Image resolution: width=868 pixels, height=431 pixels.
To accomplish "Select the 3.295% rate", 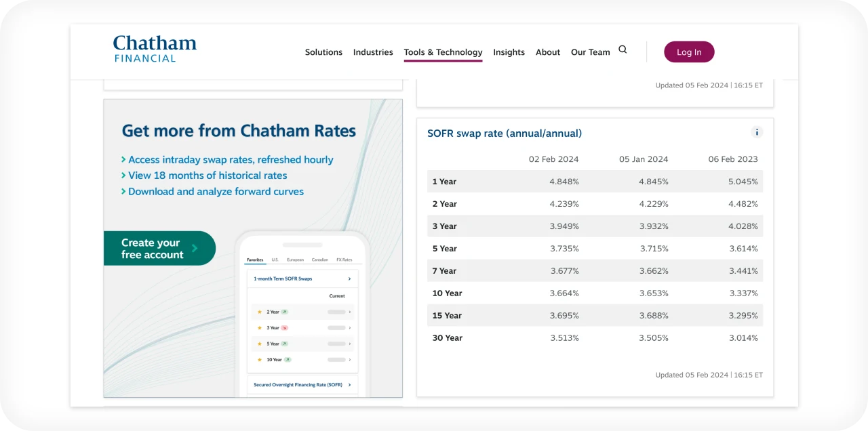I will [x=743, y=316].
